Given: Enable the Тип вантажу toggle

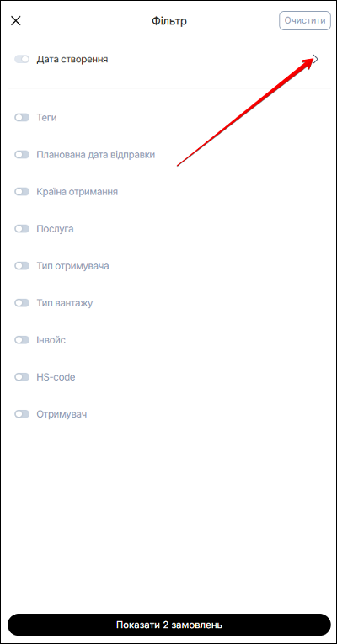Looking at the screenshot, I should [22, 303].
